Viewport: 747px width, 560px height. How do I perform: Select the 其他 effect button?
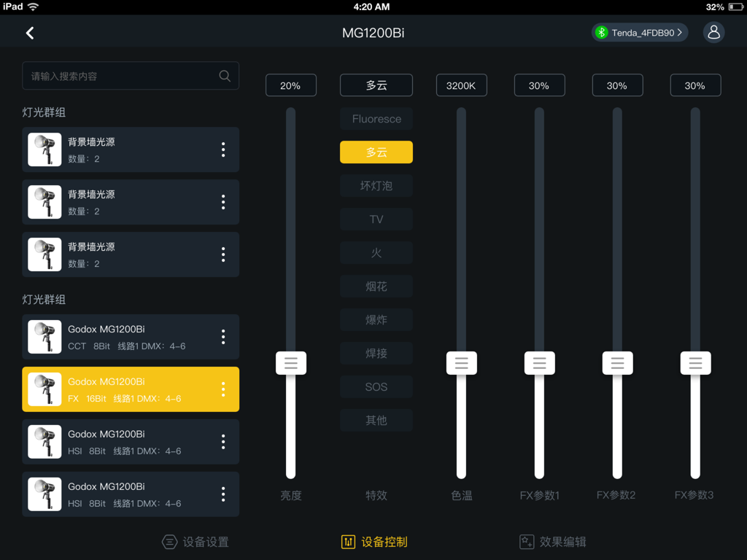pos(376,420)
